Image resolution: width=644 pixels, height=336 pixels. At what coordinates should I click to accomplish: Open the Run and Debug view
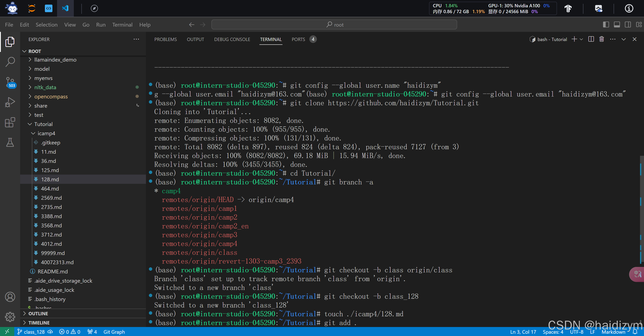10,102
